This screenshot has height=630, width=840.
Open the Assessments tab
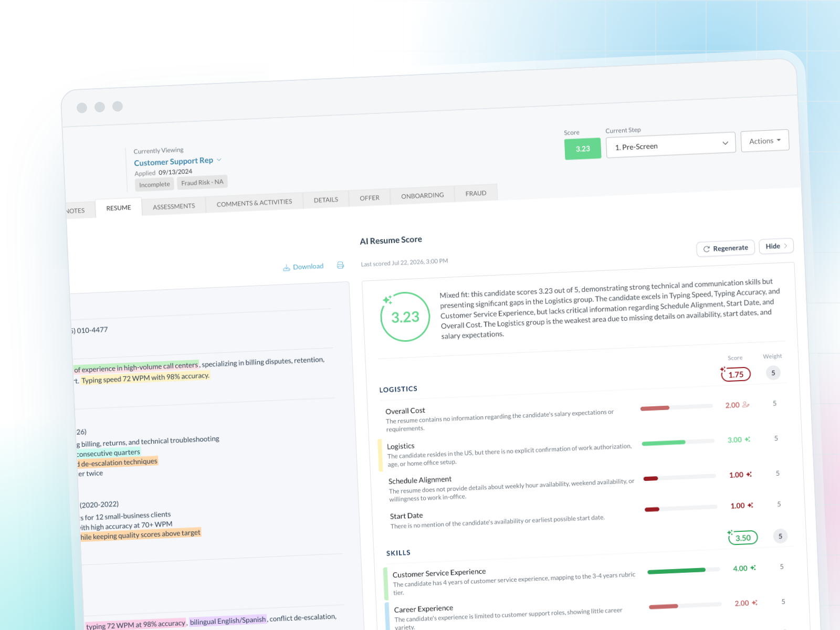point(174,206)
